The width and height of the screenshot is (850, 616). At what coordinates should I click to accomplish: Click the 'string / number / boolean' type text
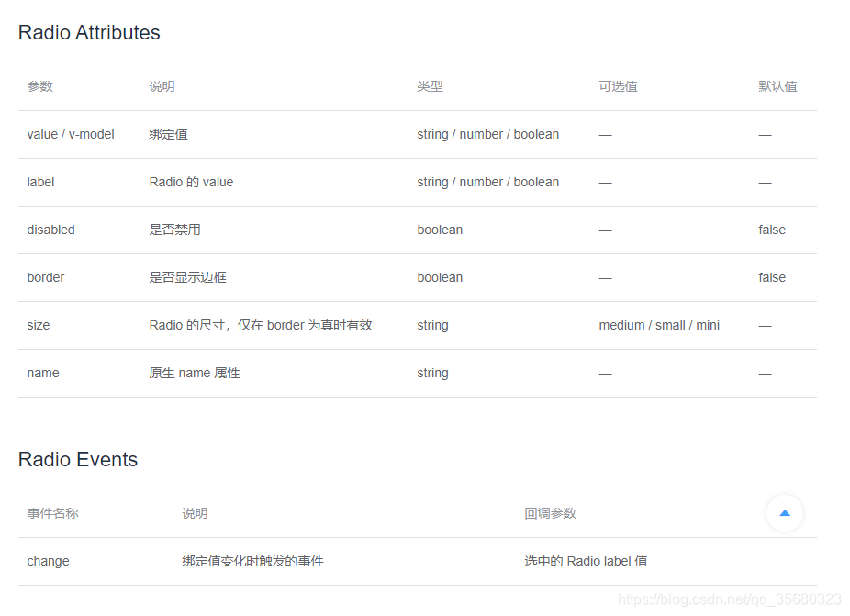tap(490, 134)
